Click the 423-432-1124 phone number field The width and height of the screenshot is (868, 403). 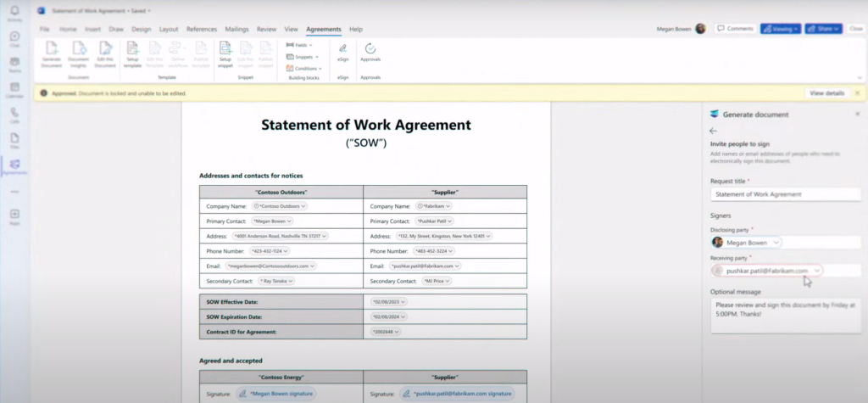click(269, 251)
